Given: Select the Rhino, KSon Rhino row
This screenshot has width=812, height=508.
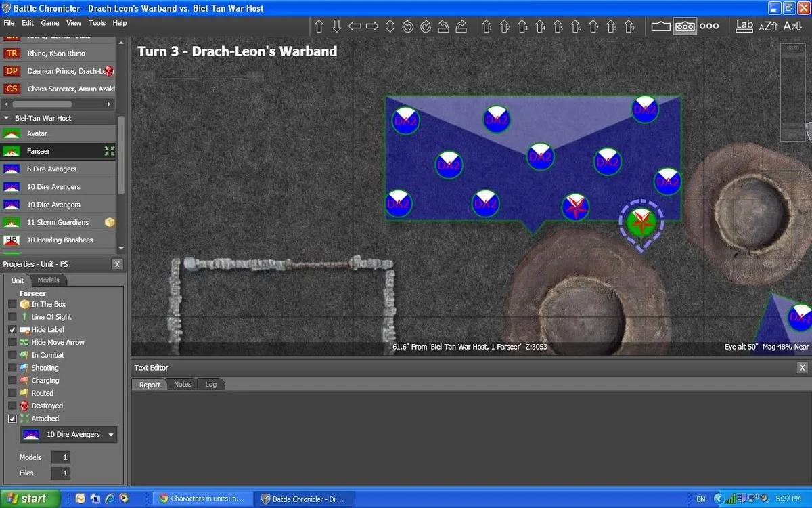Looking at the screenshot, I should [59, 53].
